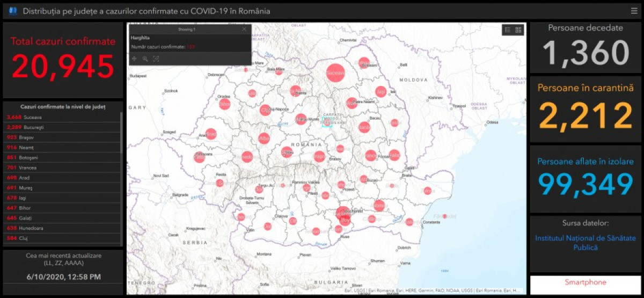The width and height of the screenshot is (644, 298).
Task: Open the hamburger menu in header
Action: point(634,11)
